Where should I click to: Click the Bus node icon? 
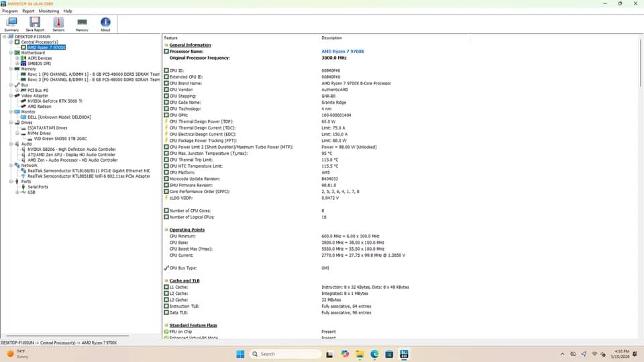[17, 85]
